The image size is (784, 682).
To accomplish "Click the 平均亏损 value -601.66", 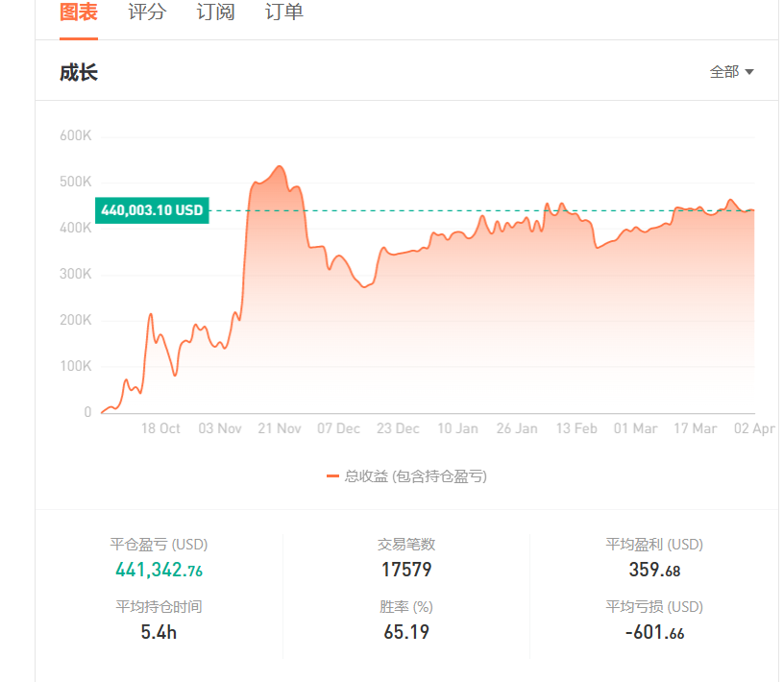I will (654, 632).
